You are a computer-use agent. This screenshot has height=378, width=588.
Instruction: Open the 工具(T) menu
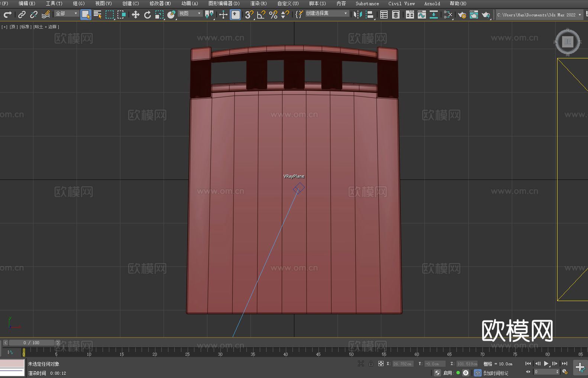pos(54,3)
